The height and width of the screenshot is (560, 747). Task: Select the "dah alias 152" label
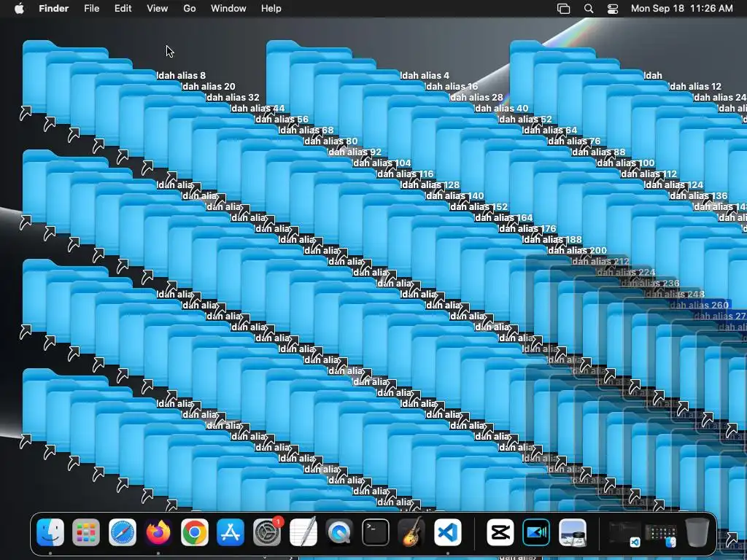[x=479, y=206]
